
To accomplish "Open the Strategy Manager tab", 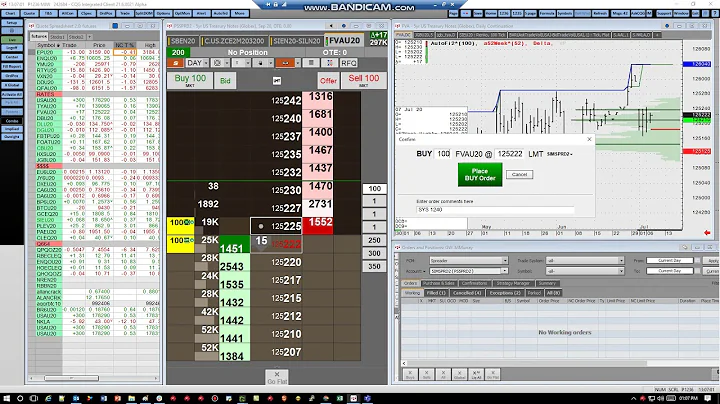I will pyautogui.click(x=513, y=283).
